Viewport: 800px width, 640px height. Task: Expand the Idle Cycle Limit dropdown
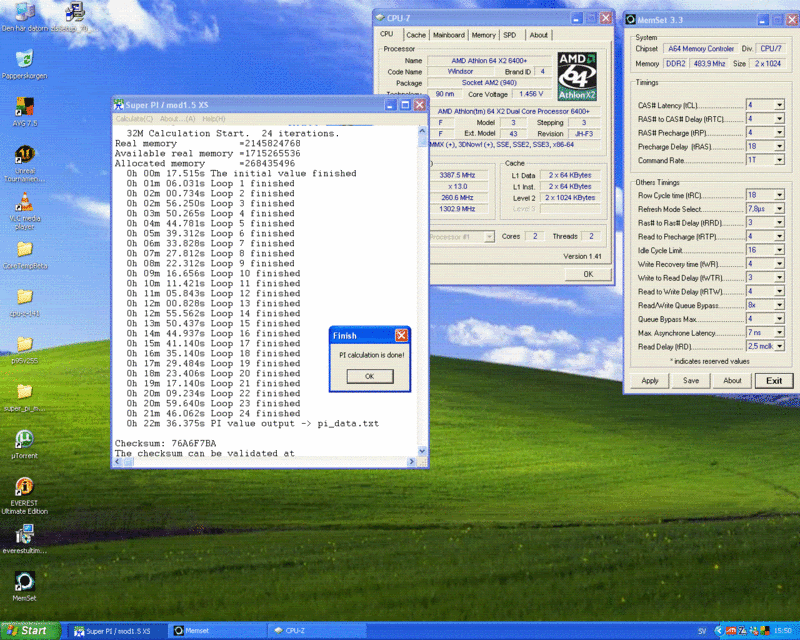tap(779, 250)
